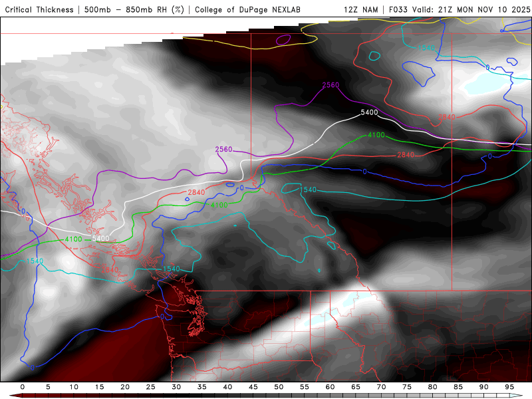Click the "College of DuPage NEXLAB" credit text
The height and width of the screenshot is (399, 532).
tap(247, 9)
